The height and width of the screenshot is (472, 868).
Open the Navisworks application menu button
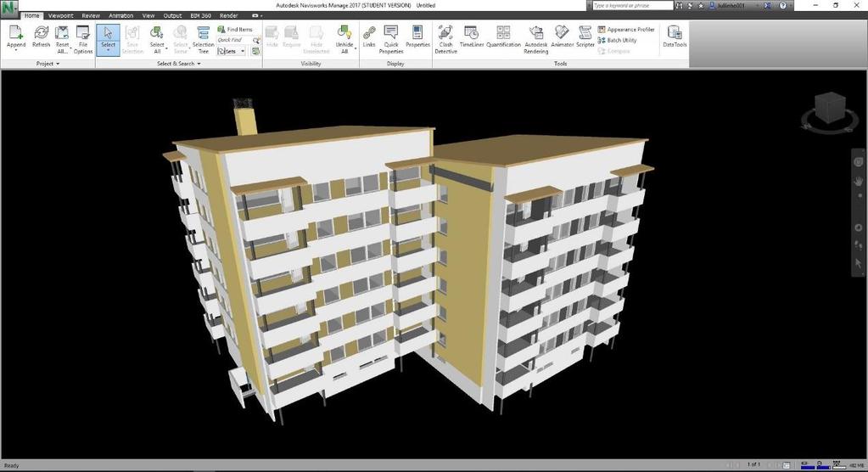tap(9, 8)
